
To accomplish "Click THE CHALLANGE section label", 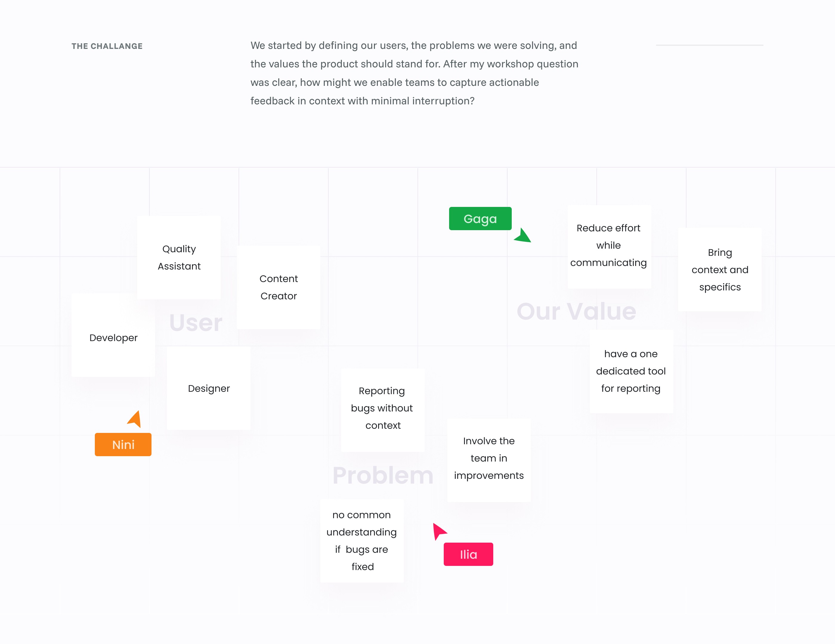I will [107, 46].
